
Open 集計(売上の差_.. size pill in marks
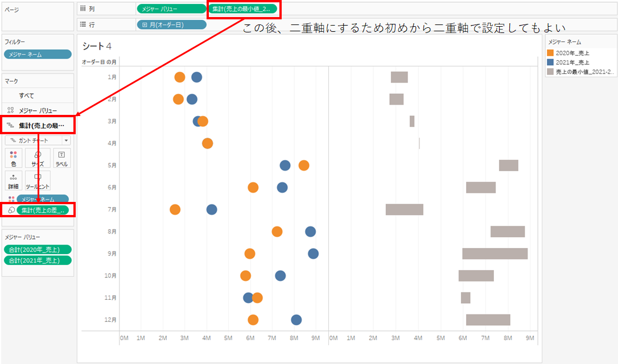point(43,210)
